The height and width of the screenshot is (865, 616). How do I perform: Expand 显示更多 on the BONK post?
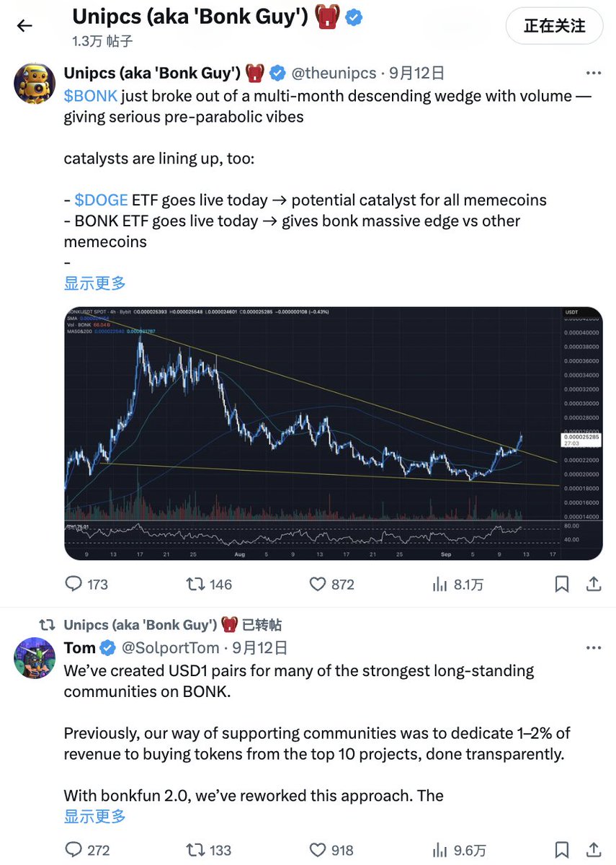click(x=95, y=283)
